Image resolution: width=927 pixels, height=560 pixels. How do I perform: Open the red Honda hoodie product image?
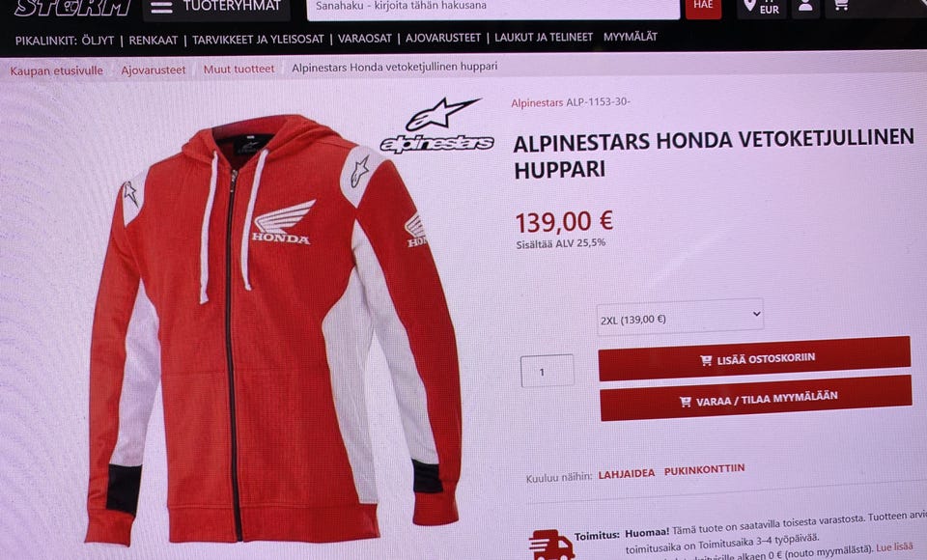coord(272,328)
